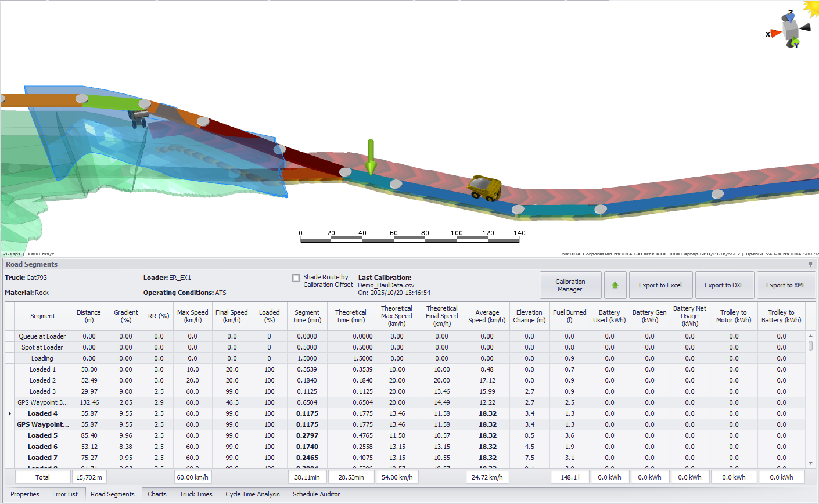This screenshot has width=819, height=504.
Task: Click row indicator arrow beside Loaded 4
Action: click(9, 414)
